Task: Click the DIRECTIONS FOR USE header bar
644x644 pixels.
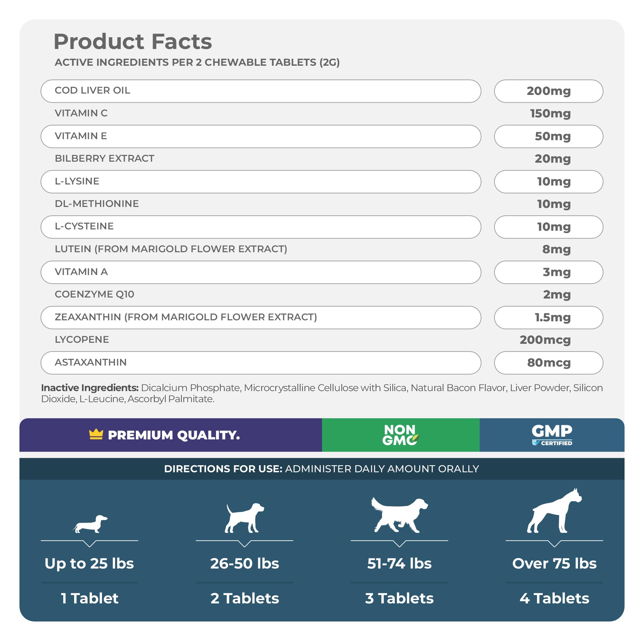Action: [322, 469]
